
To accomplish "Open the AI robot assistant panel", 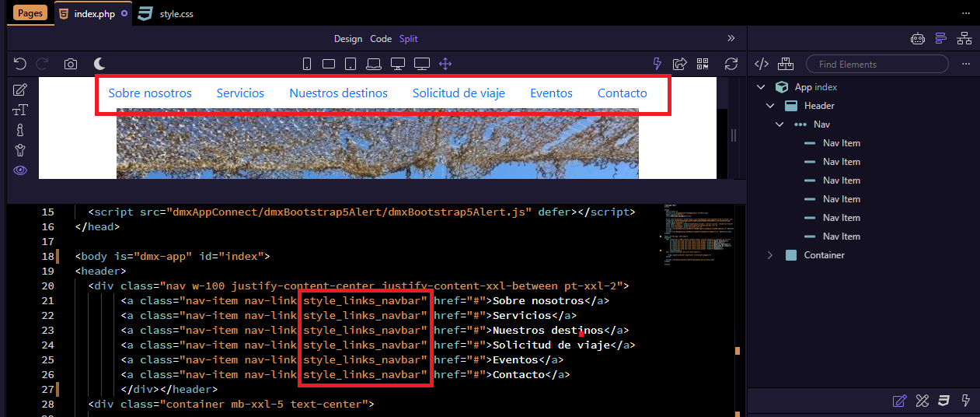I will coord(917,38).
